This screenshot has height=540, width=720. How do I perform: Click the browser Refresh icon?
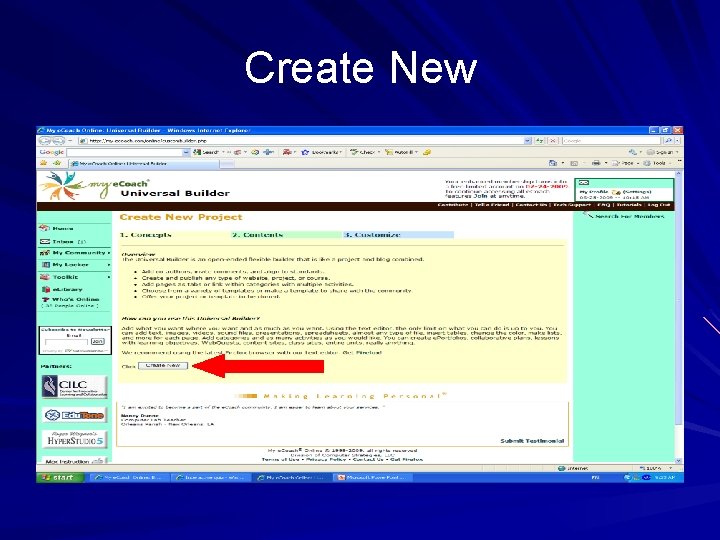540,141
